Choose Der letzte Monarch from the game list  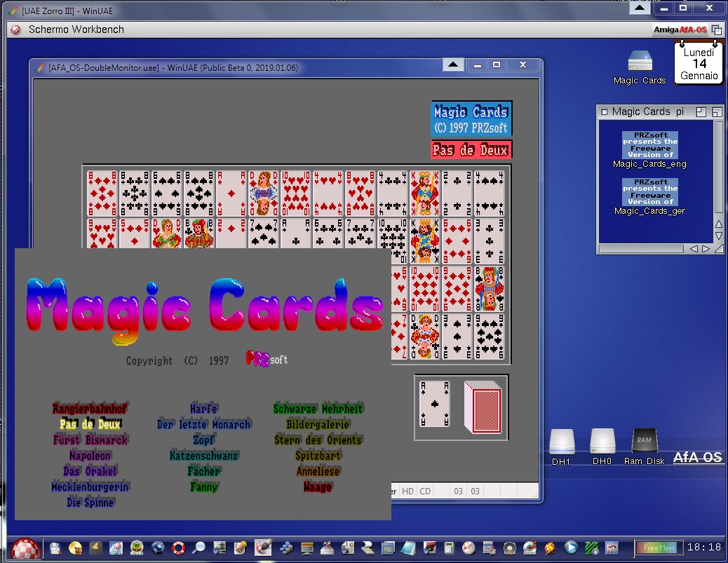[x=203, y=424]
